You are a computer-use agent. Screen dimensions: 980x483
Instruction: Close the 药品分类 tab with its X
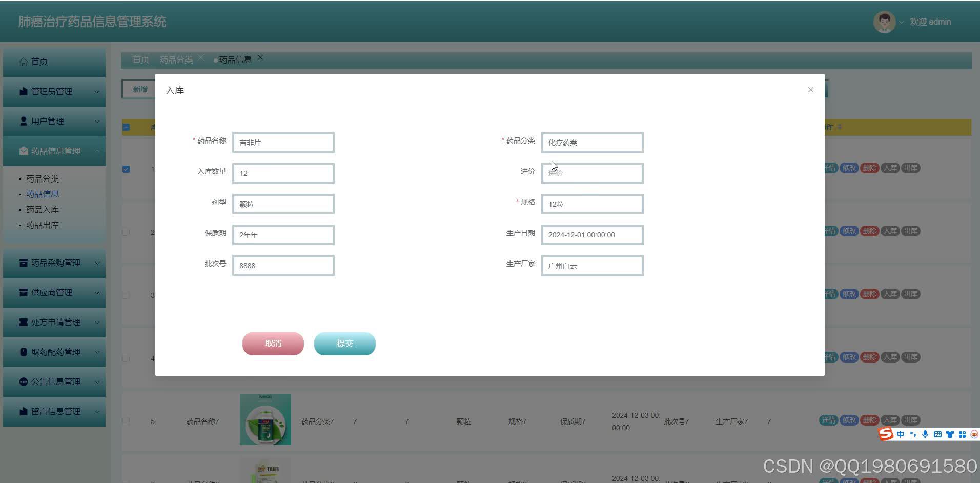(x=201, y=57)
